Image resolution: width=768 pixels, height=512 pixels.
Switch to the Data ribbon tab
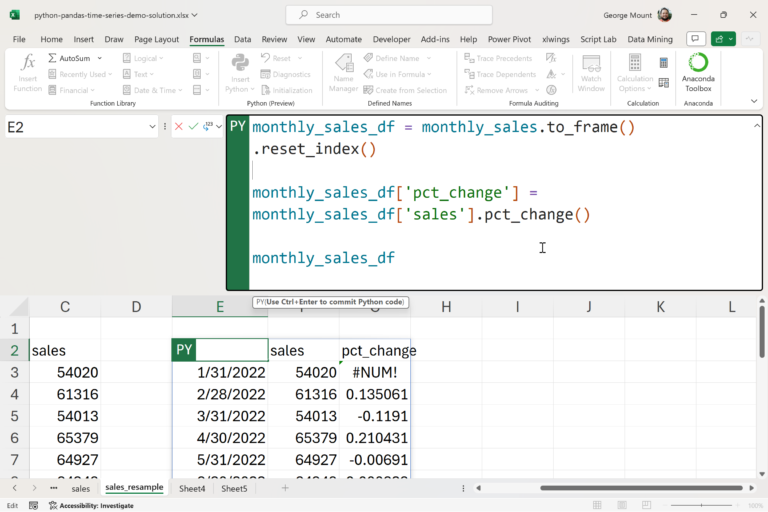[x=243, y=39]
